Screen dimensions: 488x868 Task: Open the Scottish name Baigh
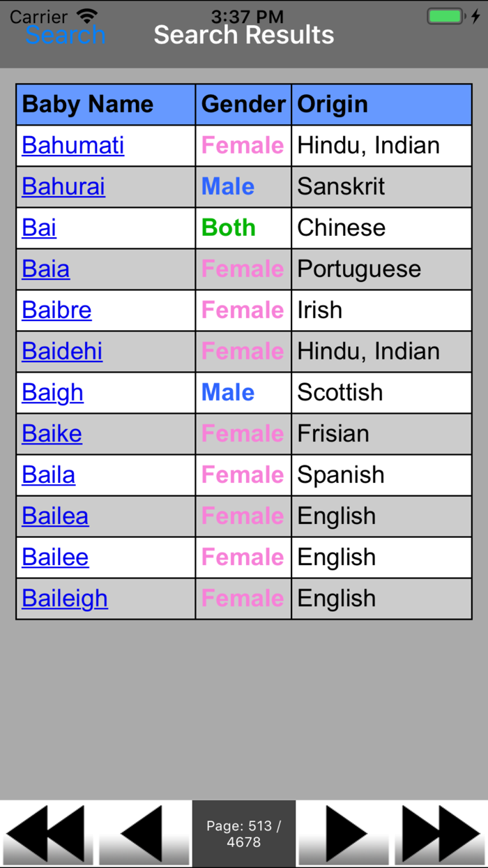[x=52, y=392]
